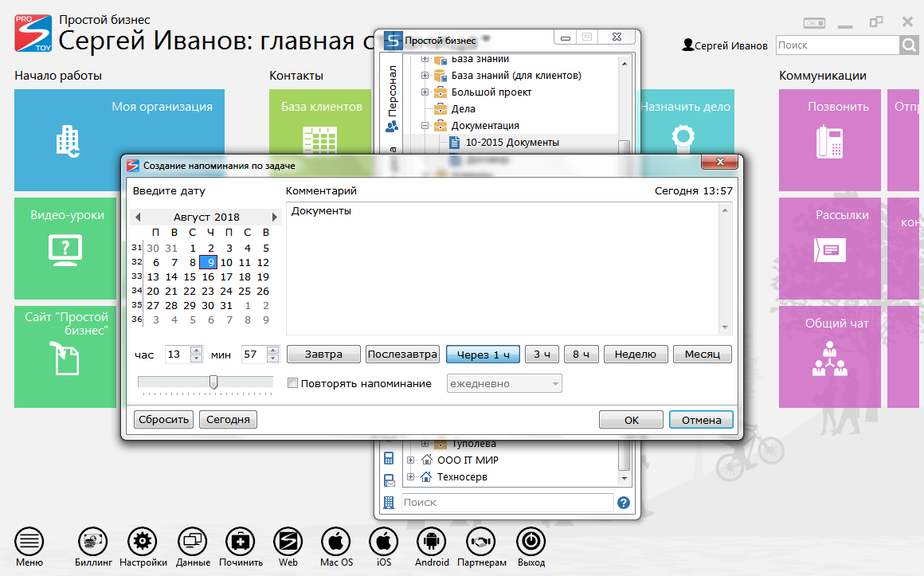Expand the ООО ИТ МИР tree node
924x576 pixels.
(411, 460)
